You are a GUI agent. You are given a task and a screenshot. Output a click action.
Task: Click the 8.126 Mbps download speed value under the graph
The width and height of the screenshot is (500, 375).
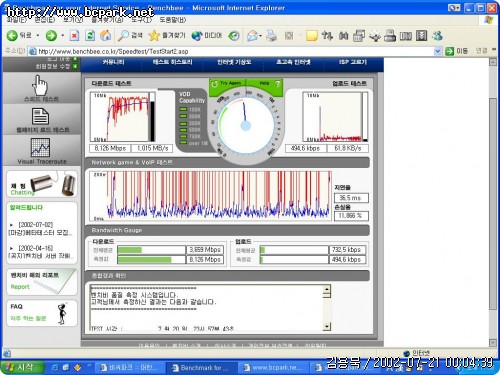110,148
